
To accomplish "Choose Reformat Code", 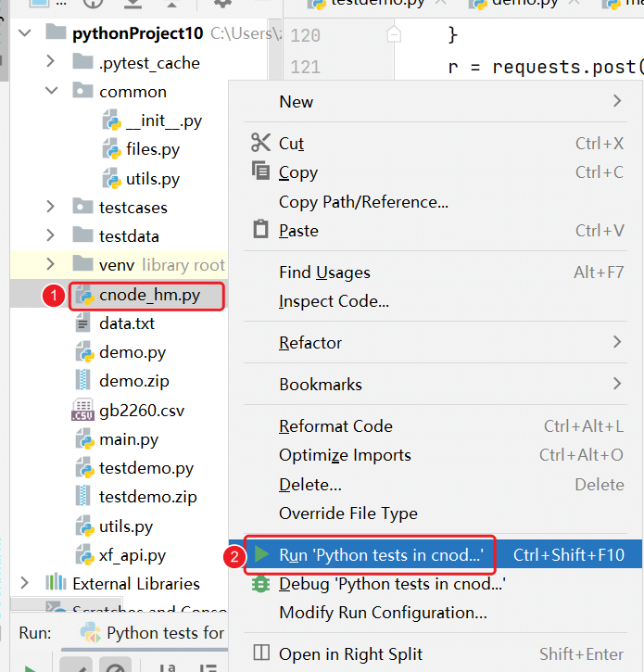I will [x=436, y=426].
